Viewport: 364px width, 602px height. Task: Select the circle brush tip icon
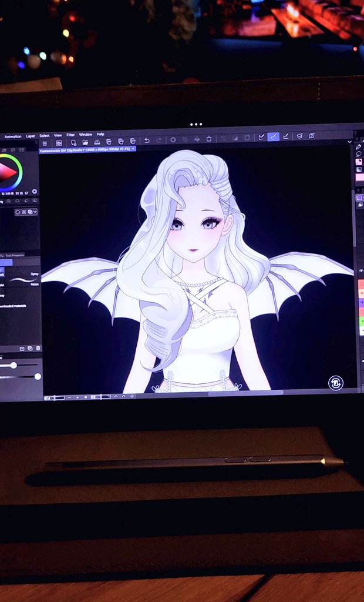18,212
